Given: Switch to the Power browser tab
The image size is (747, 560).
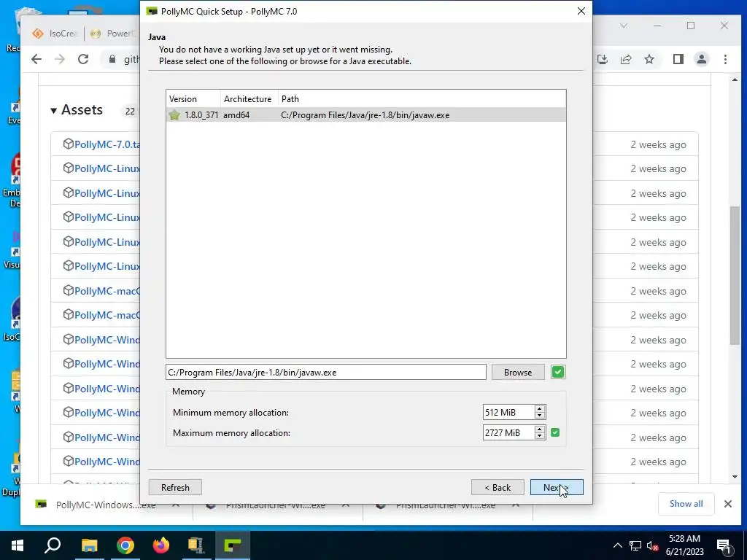Looking at the screenshot, I should pyautogui.click(x=112, y=34).
